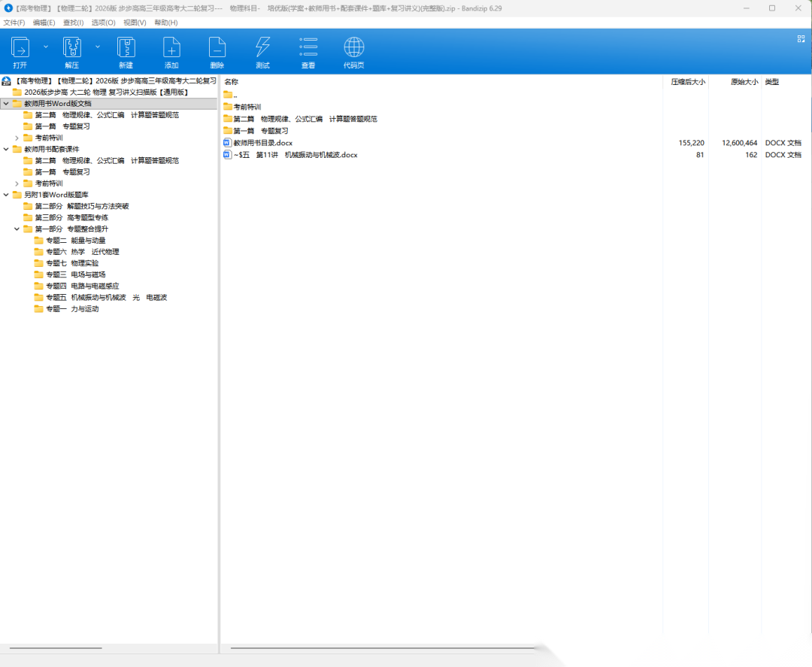Viewport: 812px width, 667px height.
Task: Sort by the 压缩后大小 column header
Action: tap(687, 81)
